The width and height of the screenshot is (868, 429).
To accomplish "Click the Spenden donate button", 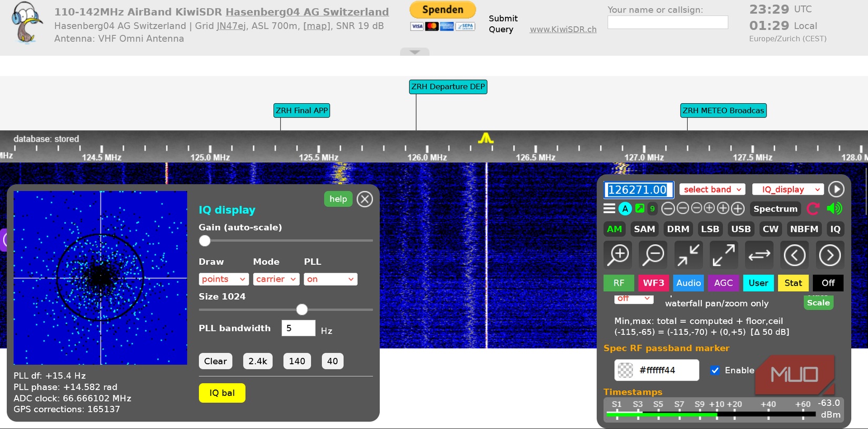I will click(x=442, y=9).
